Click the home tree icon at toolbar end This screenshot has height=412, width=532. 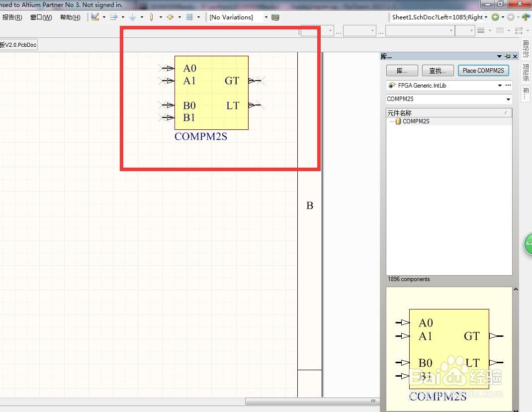[526, 17]
